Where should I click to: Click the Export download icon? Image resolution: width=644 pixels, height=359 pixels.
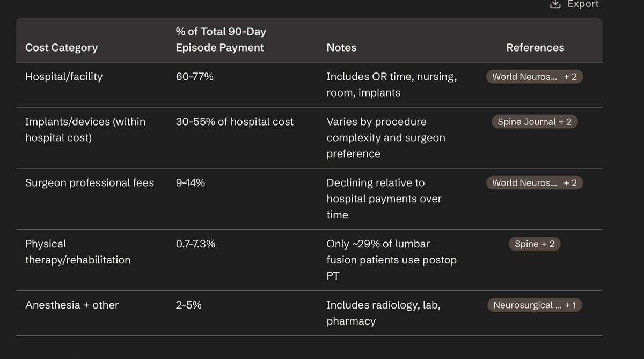tap(555, 4)
